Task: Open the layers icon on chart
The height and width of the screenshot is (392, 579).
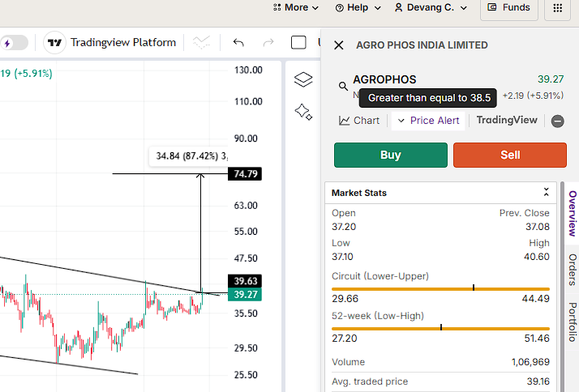Action: [x=303, y=79]
